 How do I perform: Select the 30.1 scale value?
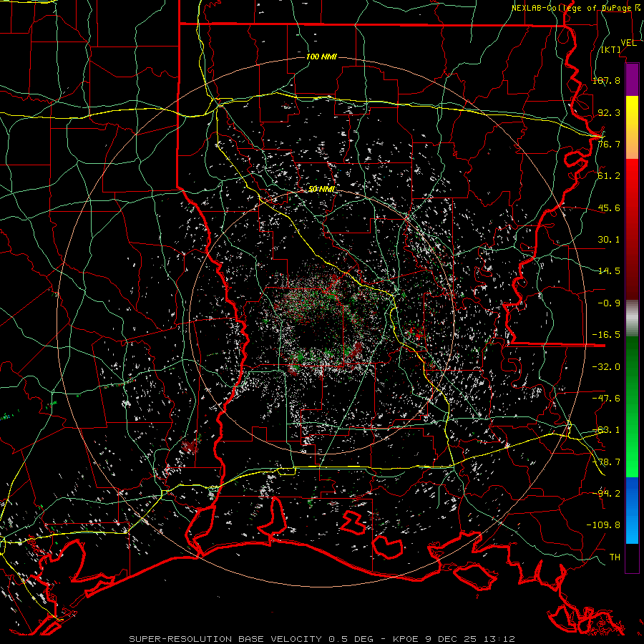[x=609, y=240]
